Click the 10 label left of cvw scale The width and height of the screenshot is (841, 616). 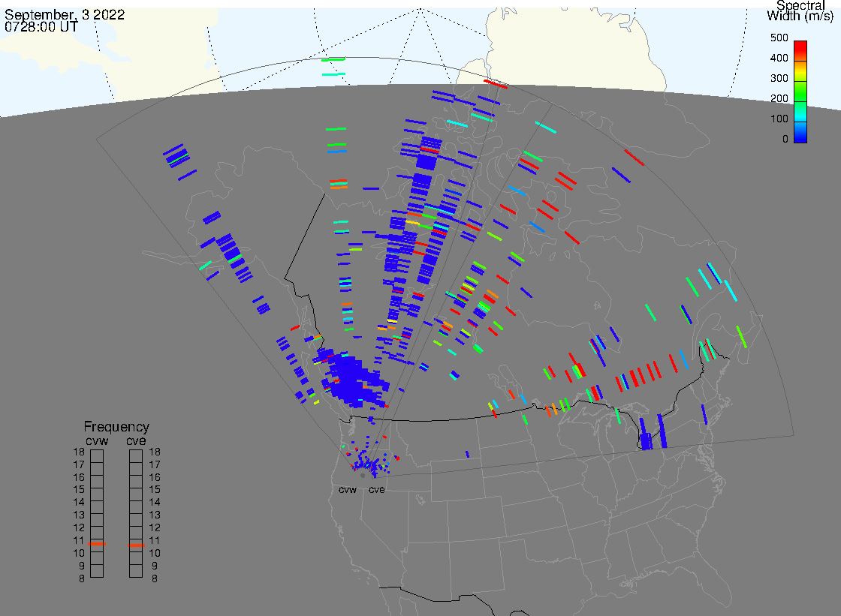pyautogui.click(x=79, y=553)
